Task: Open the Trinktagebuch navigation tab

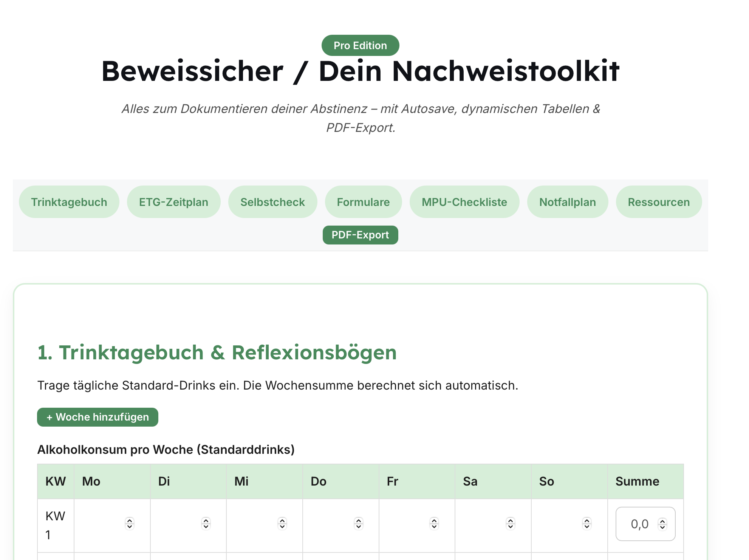Action: (69, 202)
